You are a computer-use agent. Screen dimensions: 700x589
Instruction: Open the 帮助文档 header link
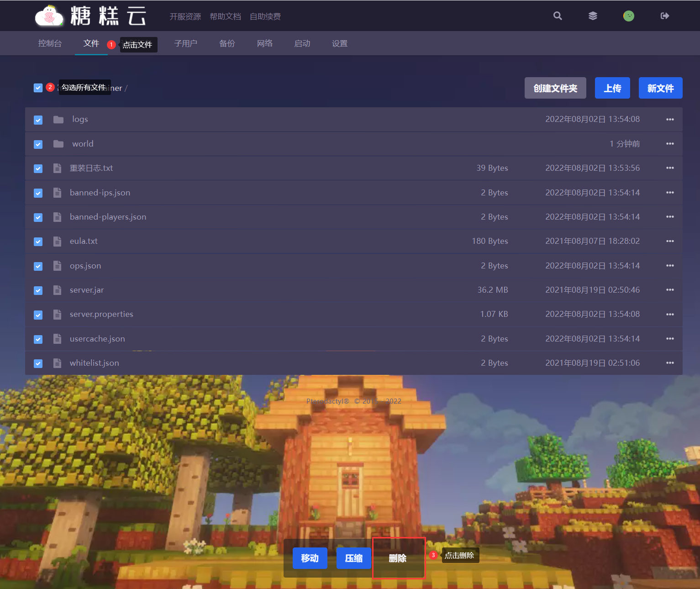pos(225,16)
